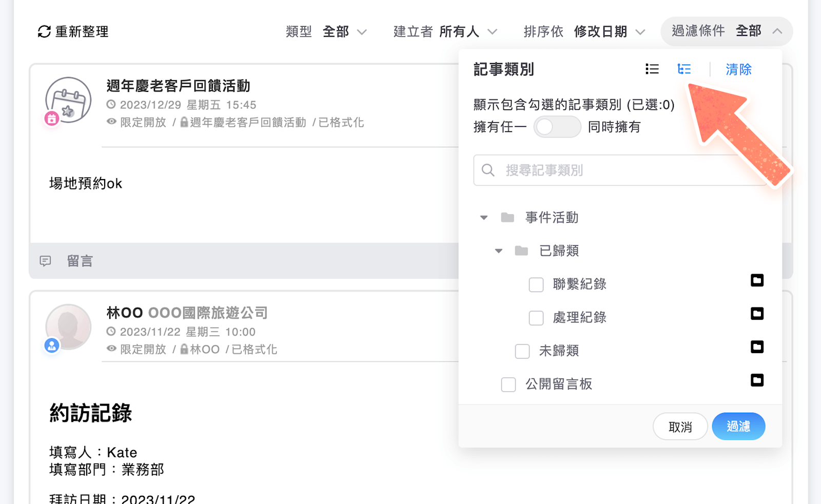This screenshot has width=821, height=504.
Task: Switch to flat list view icon
Action: (652, 69)
